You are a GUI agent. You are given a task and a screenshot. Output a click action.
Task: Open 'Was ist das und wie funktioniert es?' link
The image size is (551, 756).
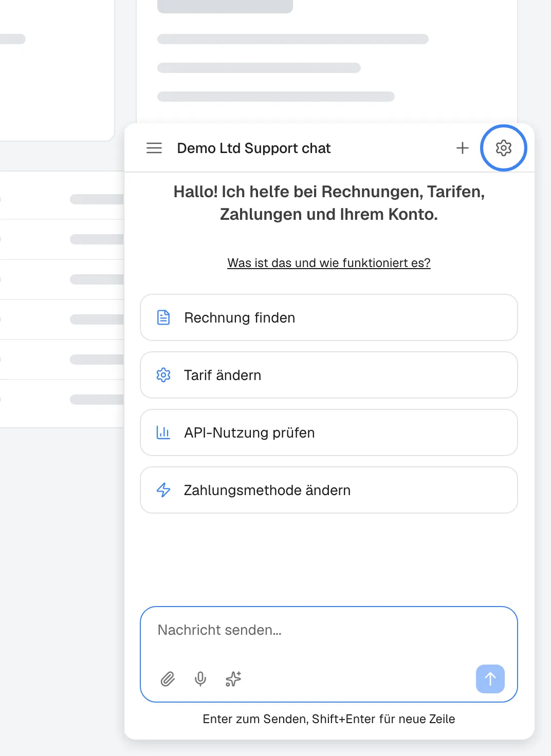[329, 263]
